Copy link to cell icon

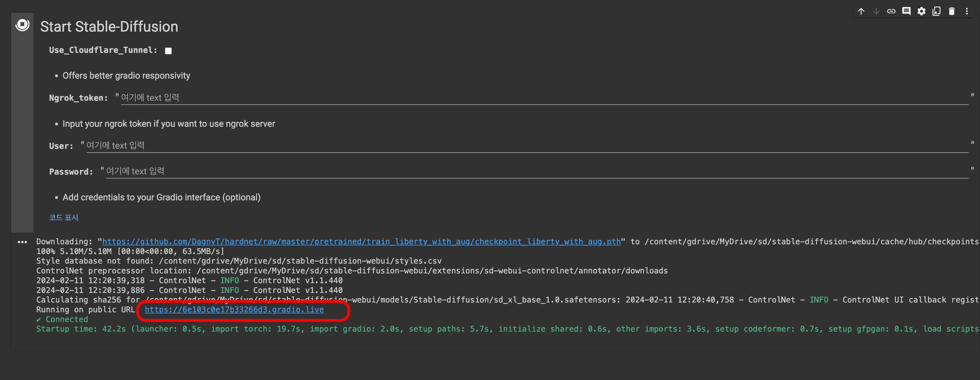(x=891, y=11)
